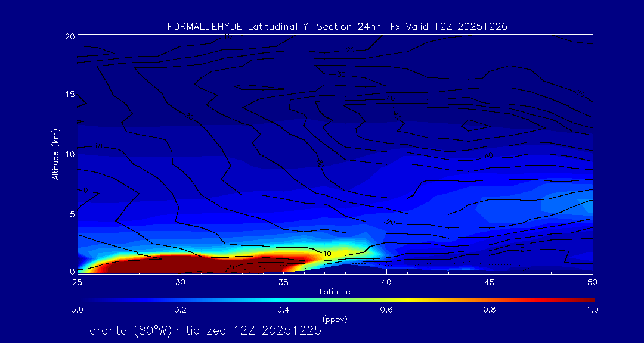The image size is (644, 343).
Task: Click contour label '10' above the yellow plume
Action: [327, 254]
